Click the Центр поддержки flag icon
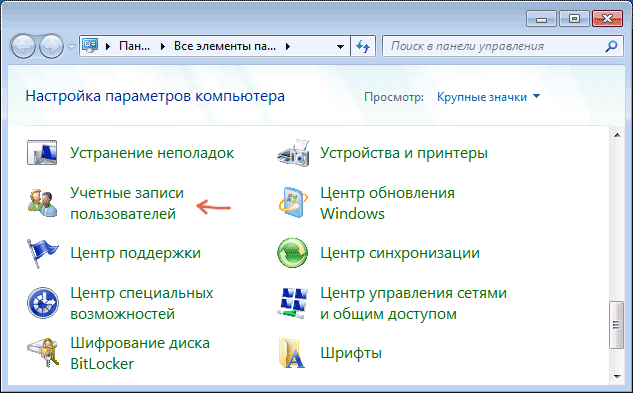 (x=42, y=253)
